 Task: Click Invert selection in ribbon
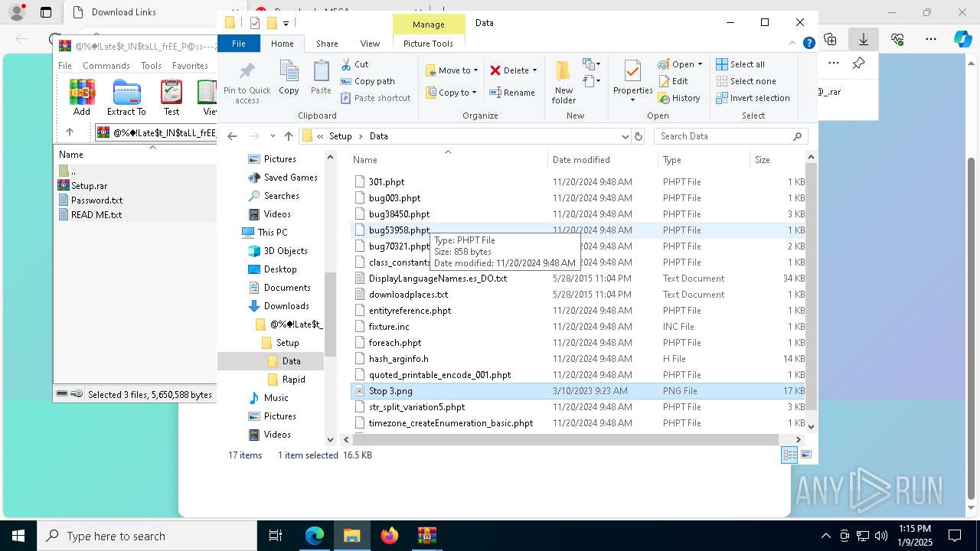(753, 98)
